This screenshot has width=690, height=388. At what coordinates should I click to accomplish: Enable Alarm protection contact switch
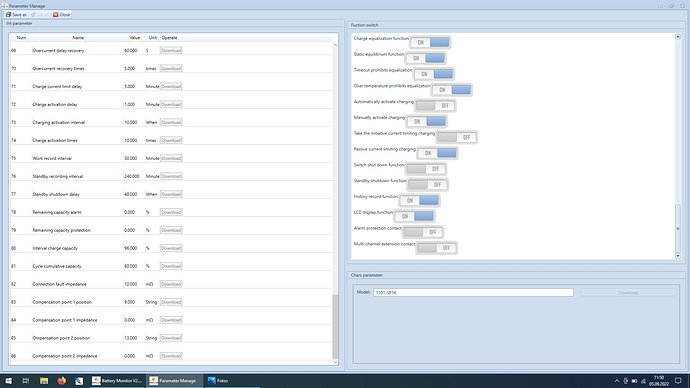423,232
